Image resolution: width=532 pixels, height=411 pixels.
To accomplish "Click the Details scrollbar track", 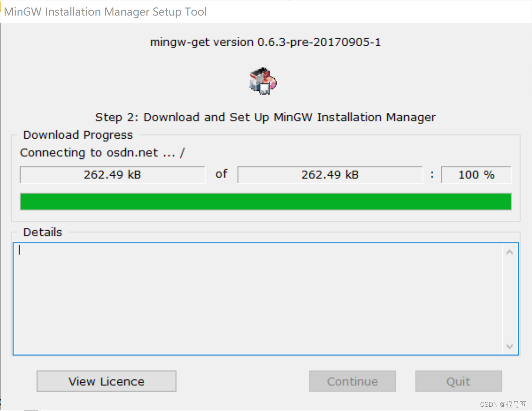I will (510, 299).
